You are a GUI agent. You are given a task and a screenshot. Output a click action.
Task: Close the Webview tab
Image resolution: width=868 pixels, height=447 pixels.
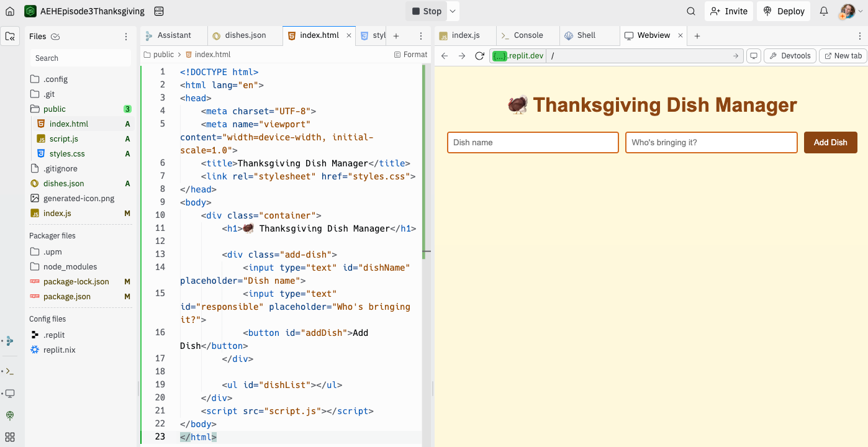pyautogui.click(x=680, y=35)
